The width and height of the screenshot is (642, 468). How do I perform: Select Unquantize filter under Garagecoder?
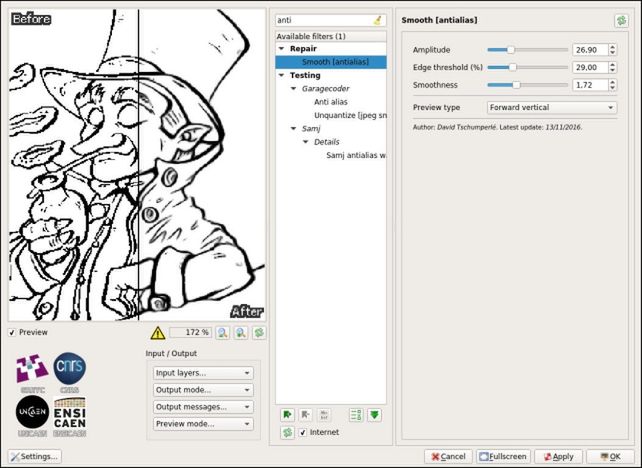tap(350, 115)
